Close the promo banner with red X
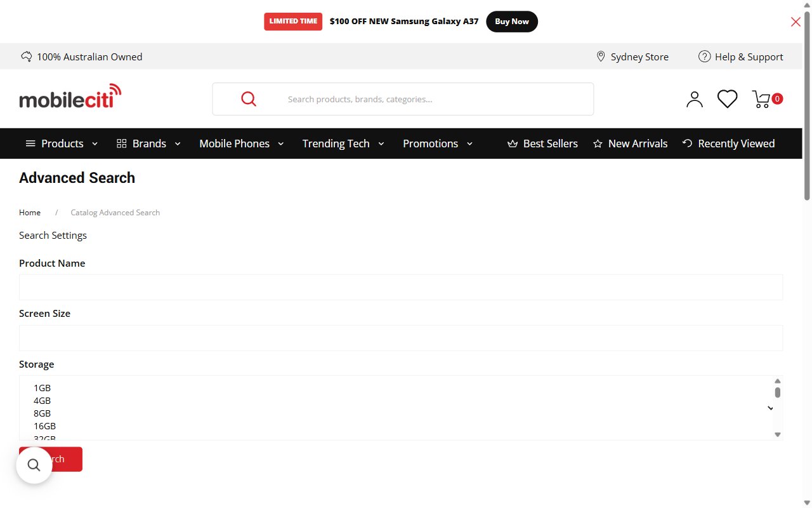 click(x=796, y=22)
